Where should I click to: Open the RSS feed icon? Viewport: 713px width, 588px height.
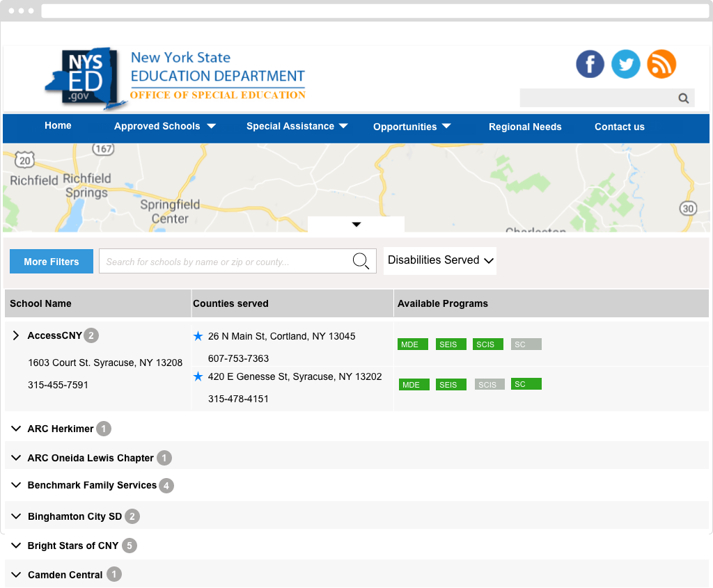pyautogui.click(x=661, y=64)
